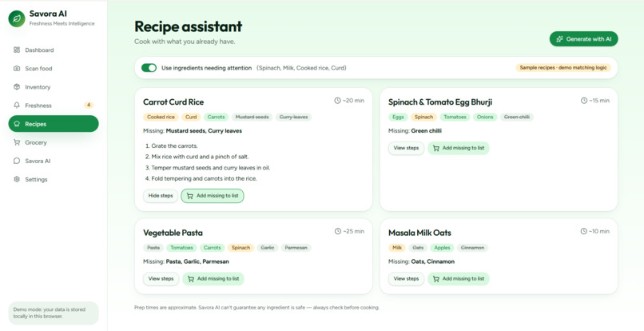This screenshot has height=331, width=644.
Task: Click Tomatoes tag in Egg Bhurji card
Action: coord(455,118)
